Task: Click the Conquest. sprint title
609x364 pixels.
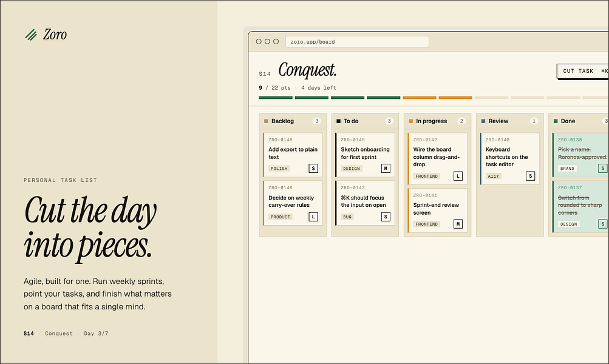Action: point(307,70)
